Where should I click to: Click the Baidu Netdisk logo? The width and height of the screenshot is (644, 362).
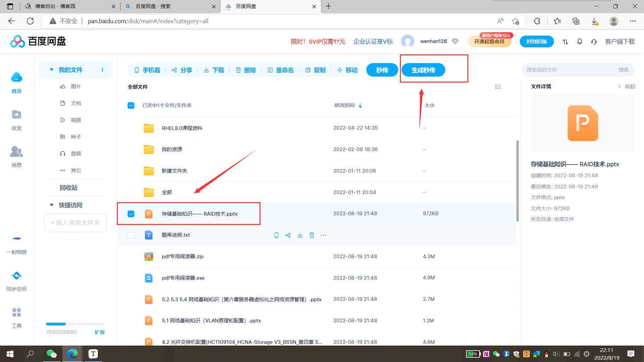click(x=38, y=41)
